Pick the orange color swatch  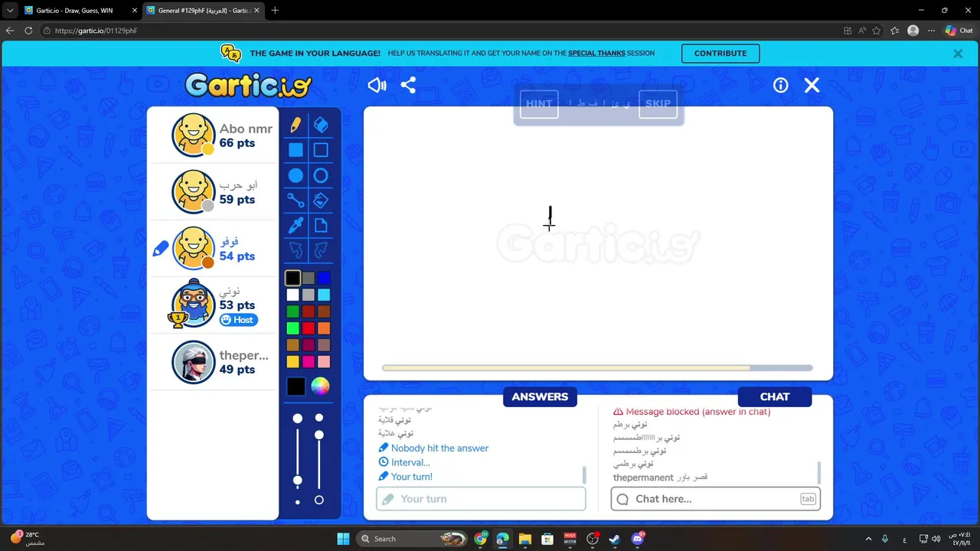tap(324, 328)
